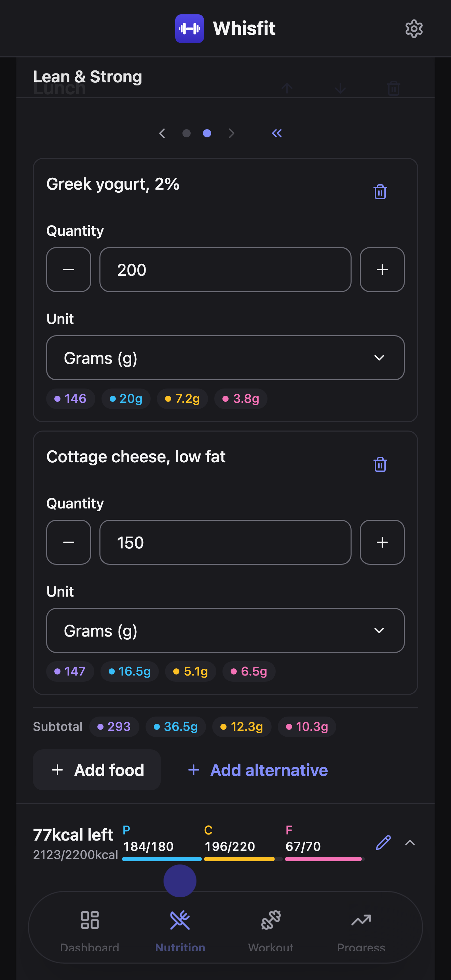Screen dimensions: 451x980
Task: Click the double-chevron collapse alternatives icon
Action: tap(277, 133)
